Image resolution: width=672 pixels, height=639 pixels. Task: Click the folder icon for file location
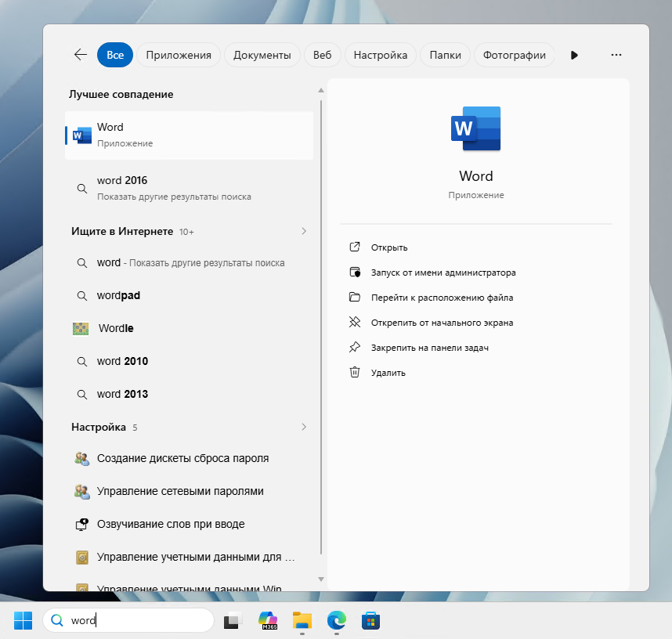[x=355, y=297]
